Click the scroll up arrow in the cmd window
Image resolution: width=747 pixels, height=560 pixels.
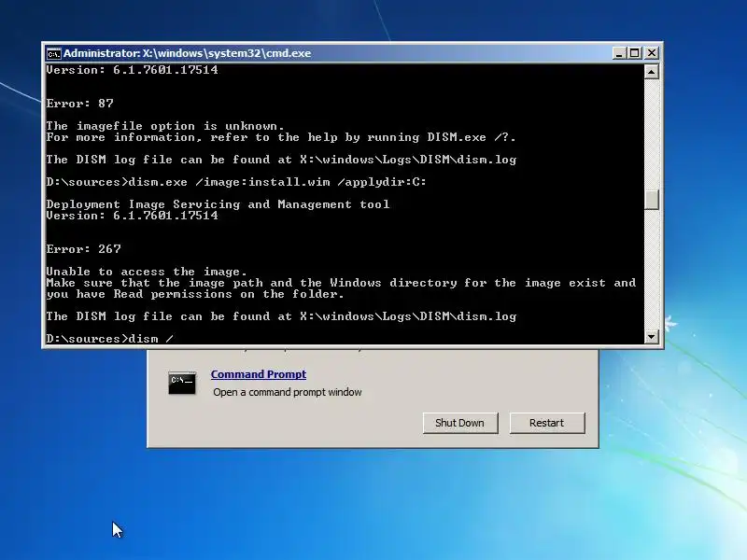click(651, 72)
